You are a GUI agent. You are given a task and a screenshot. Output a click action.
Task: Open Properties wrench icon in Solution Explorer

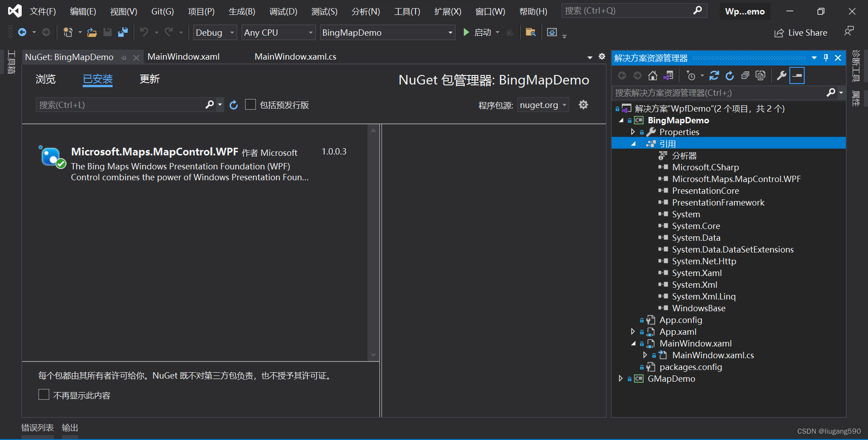[x=782, y=75]
